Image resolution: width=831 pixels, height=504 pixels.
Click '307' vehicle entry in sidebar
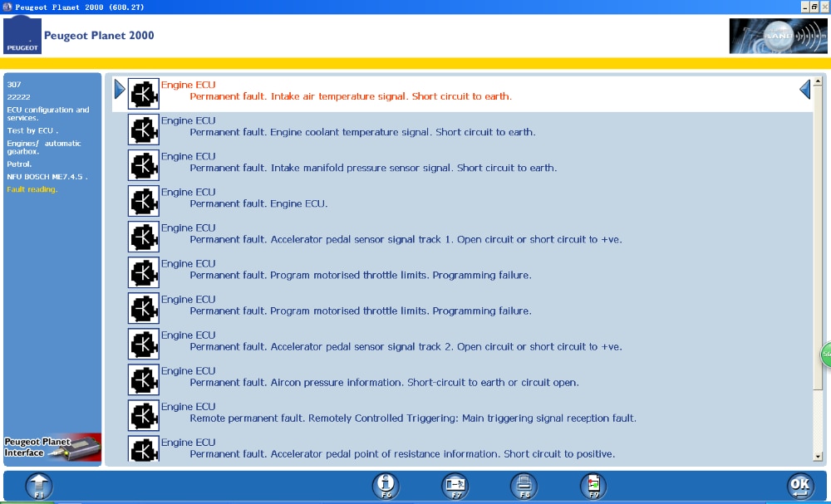[x=14, y=84]
